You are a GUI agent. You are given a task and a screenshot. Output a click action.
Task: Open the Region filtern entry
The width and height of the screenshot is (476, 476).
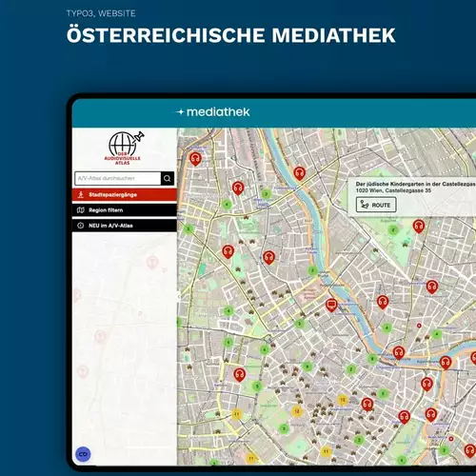[125, 210]
